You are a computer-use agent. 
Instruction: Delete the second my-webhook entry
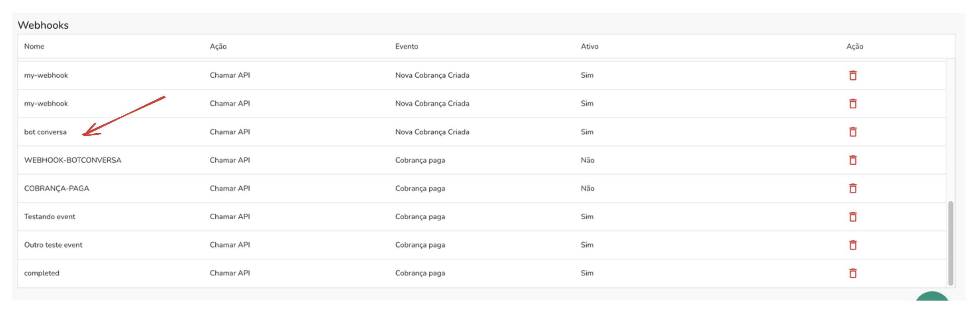coord(853,104)
